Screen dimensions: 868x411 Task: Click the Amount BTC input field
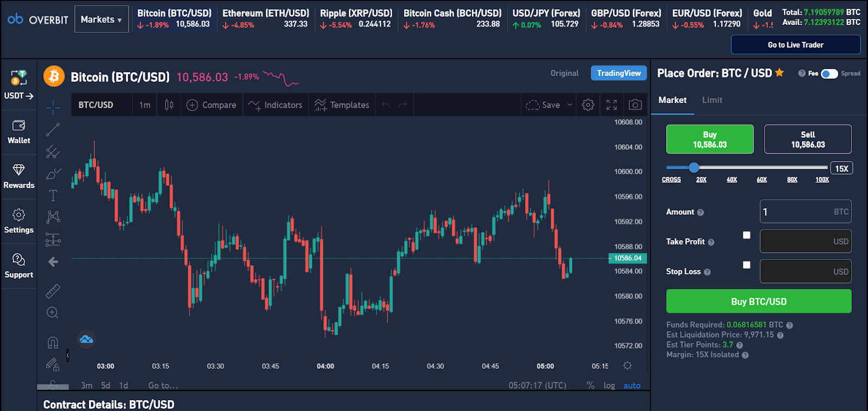[806, 211]
